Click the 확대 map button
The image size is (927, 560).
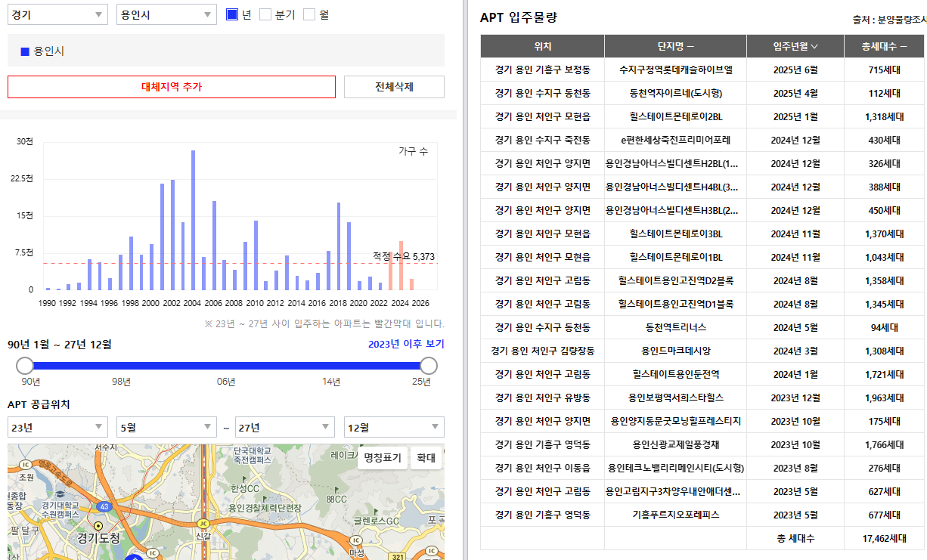(x=426, y=458)
